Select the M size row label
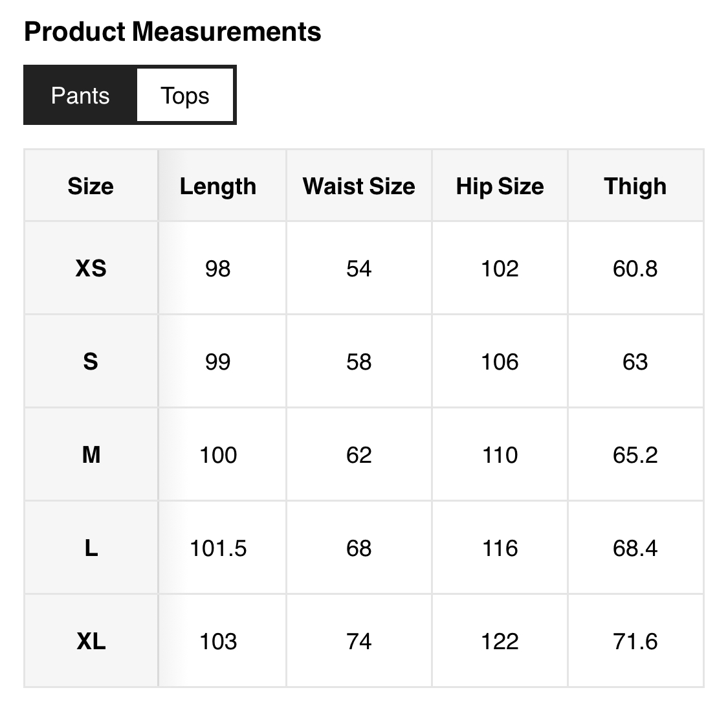Image resolution: width=728 pixels, height=712 pixels. pos(91,454)
